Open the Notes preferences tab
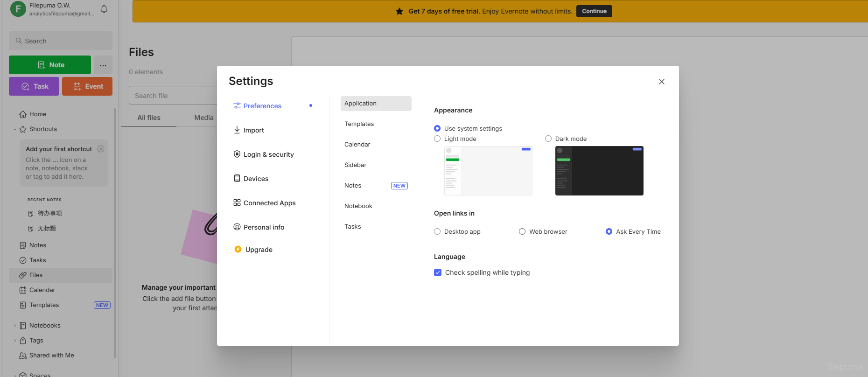This screenshot has height=377, width=868. [x=376, y=186]
